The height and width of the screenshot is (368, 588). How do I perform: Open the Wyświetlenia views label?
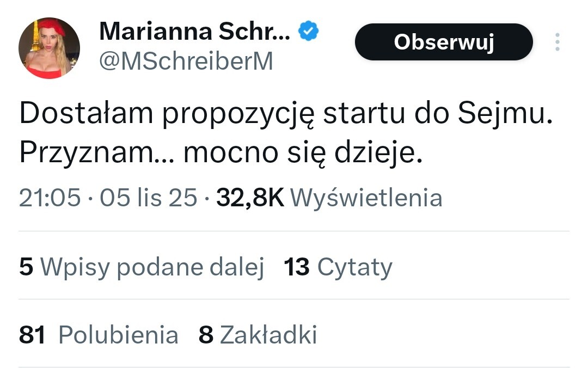(x=366, y=198)
